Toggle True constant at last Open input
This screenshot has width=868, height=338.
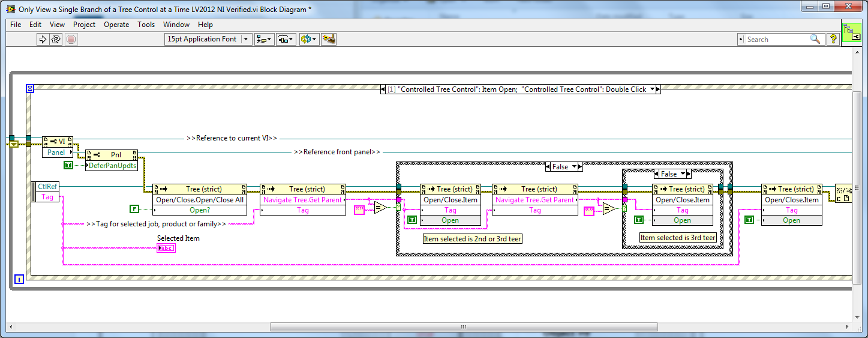(x=749, y=220)
